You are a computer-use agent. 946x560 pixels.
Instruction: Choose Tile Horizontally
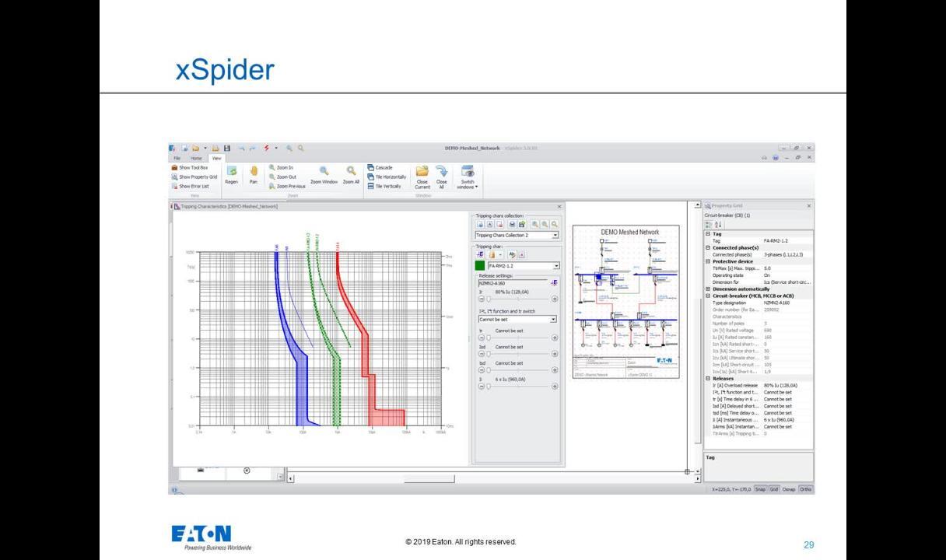click(x=387, y=177)
